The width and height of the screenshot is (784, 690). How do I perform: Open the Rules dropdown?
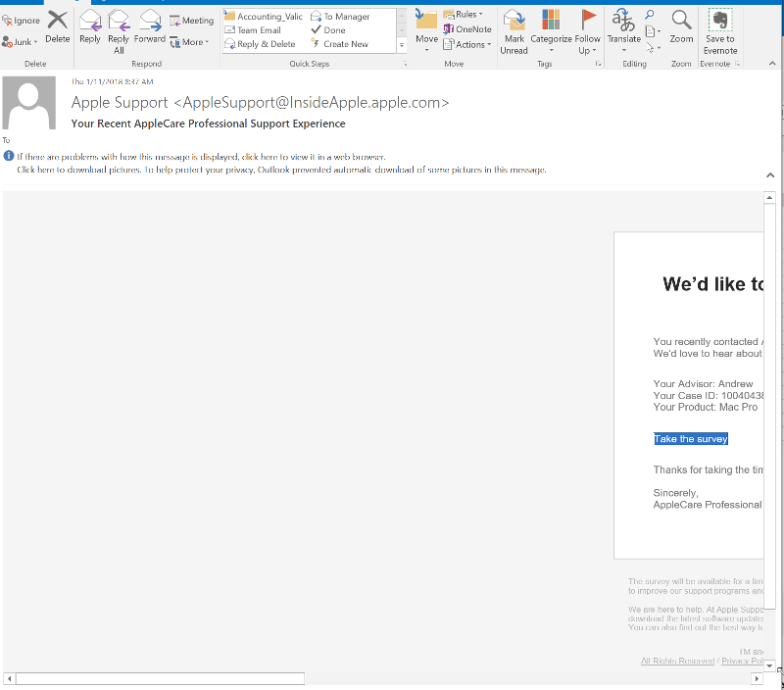point(463,15)
